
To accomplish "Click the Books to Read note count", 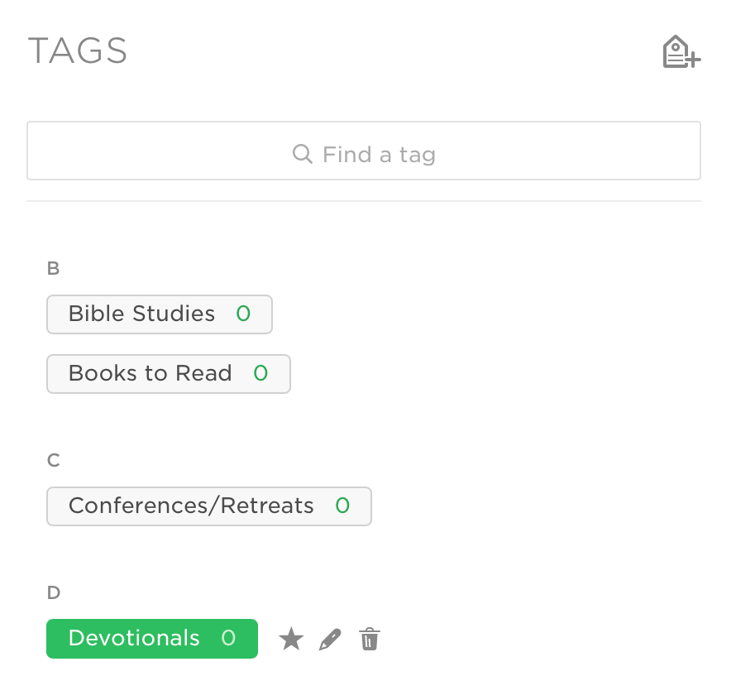I will tap(260, 374).
